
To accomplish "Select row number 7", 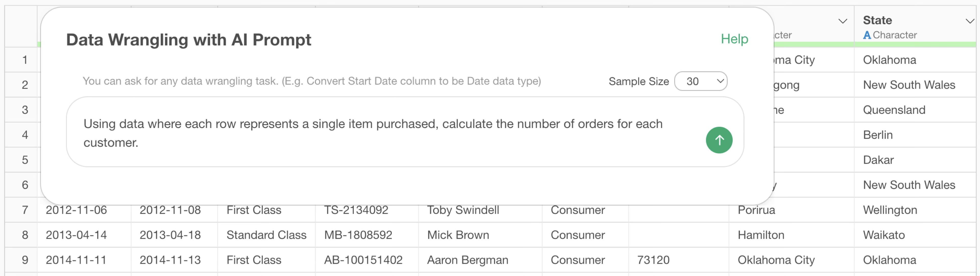I will (x=25, y=210).
